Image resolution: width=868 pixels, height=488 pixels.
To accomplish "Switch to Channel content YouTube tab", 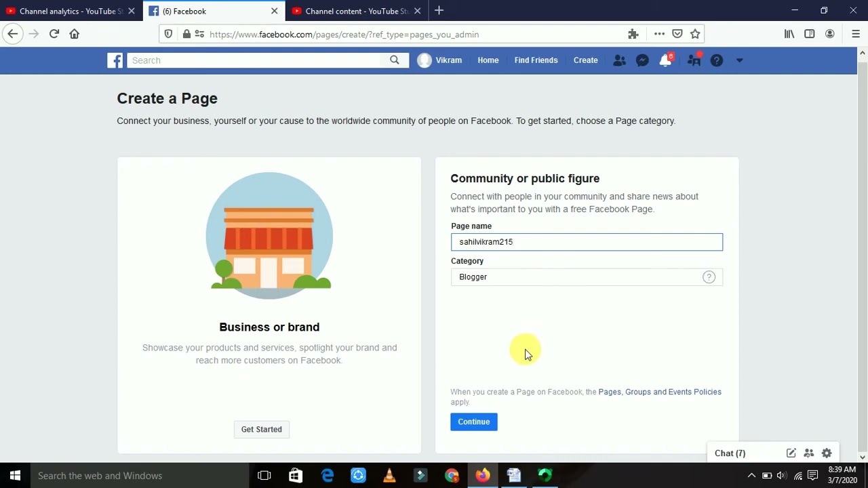I will tap(356, 11).
